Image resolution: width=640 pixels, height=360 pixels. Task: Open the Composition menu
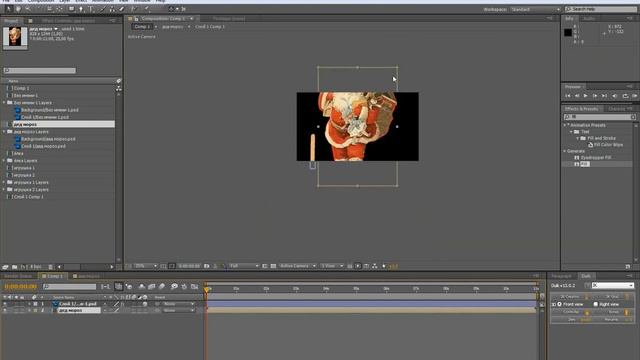pos(41,1)
